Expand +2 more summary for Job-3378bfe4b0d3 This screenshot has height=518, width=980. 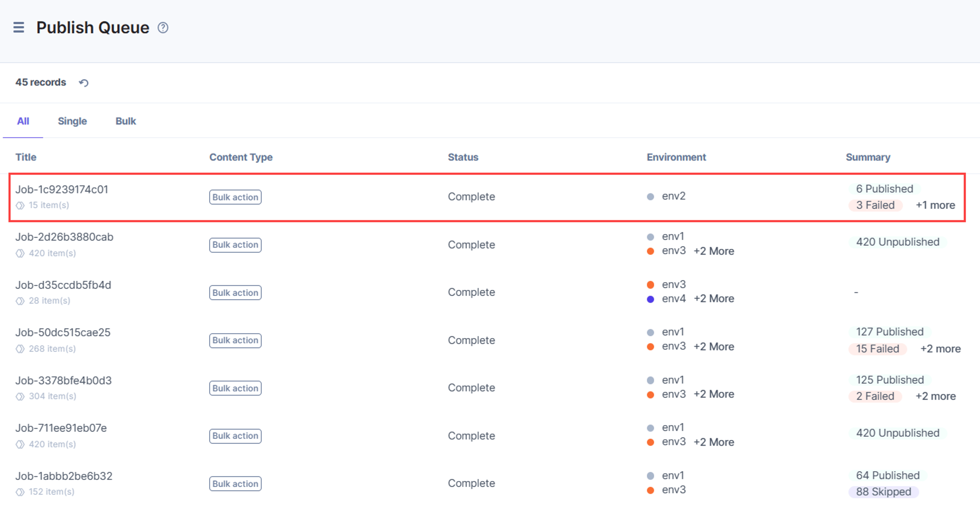coord(936,396)
